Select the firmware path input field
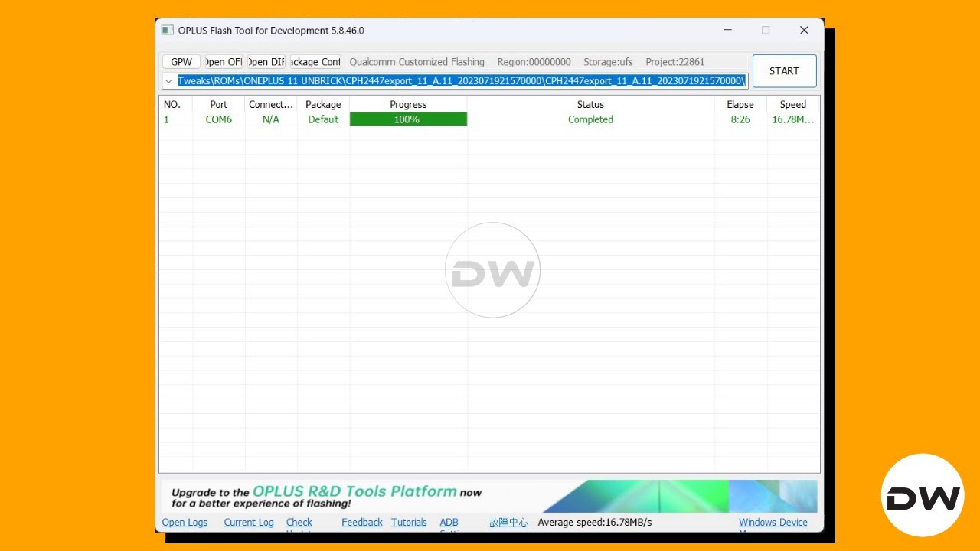The image size is (980, 551). (x=462, y=81)
